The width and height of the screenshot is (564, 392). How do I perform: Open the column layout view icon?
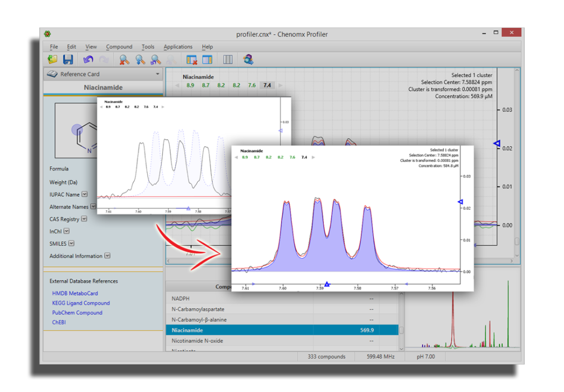[x=227, y=59]
